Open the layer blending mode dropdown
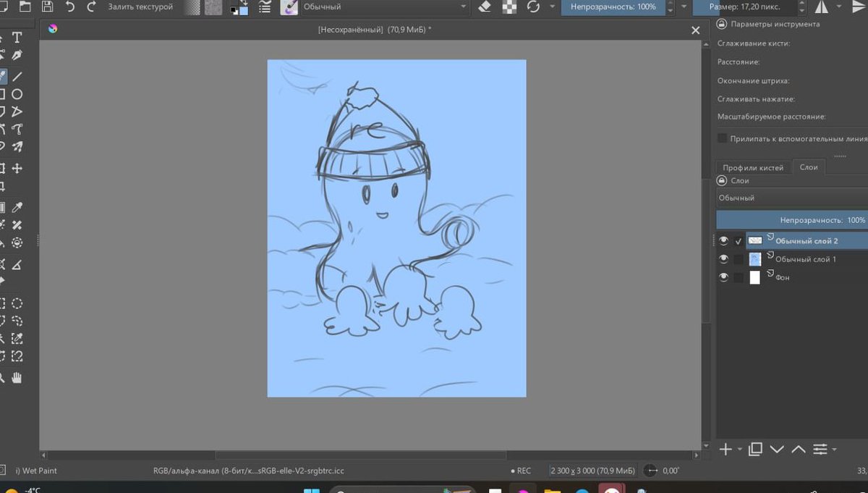The width and height of the screenshot is (868, 493). [x=788, y=198]
